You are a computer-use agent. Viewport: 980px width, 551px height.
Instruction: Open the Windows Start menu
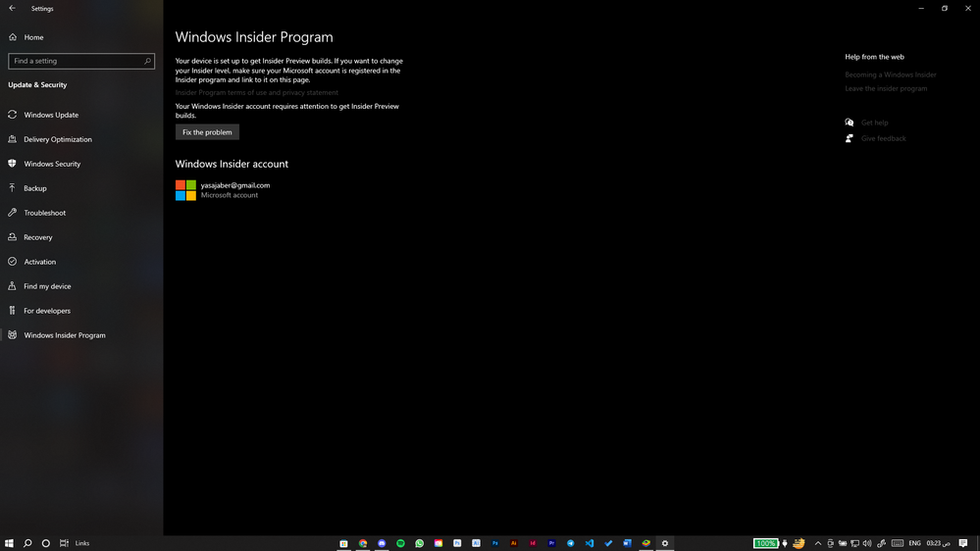coord(9,543)
